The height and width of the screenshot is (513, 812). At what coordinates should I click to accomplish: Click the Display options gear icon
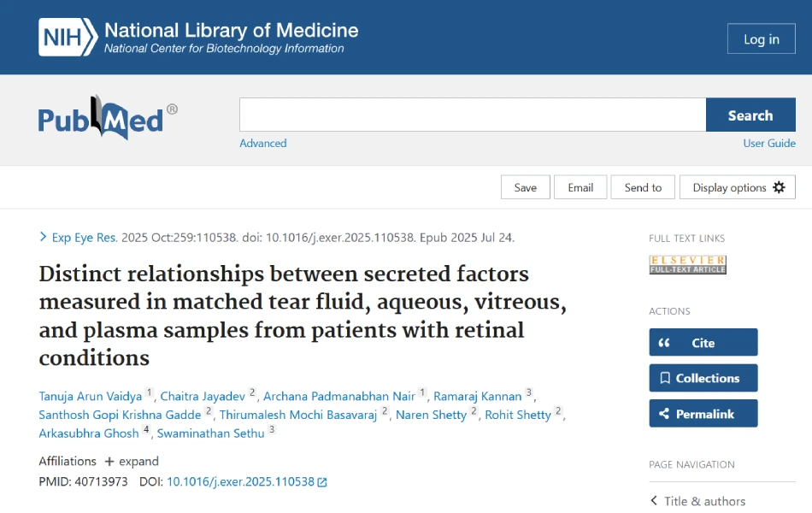(779, 187)
